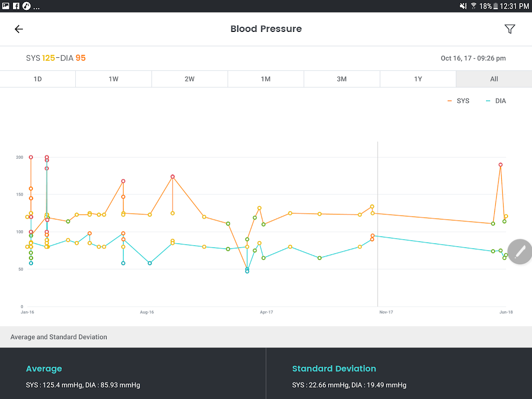Select the All range toggle

[x=494, y=79]
